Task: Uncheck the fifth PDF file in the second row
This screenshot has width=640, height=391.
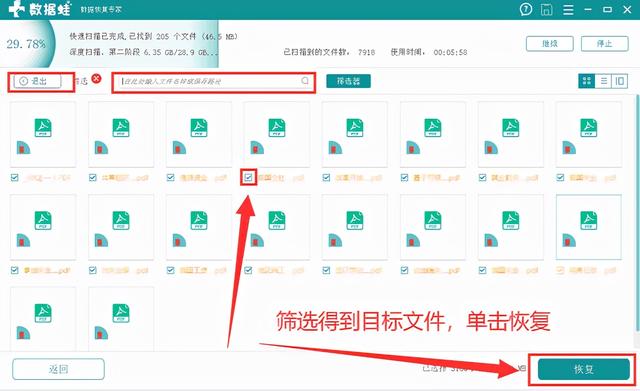Action: click(326, 270)
